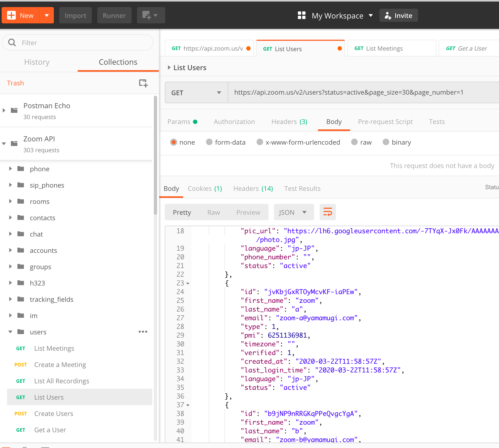Click the contacts folder icon

click(x=21, y=217)
